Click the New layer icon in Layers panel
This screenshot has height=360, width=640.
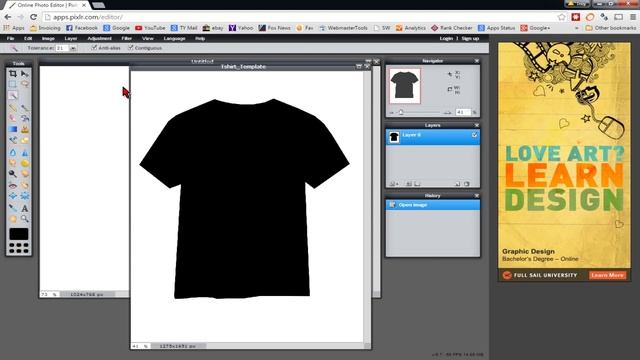tap(458, 184)
